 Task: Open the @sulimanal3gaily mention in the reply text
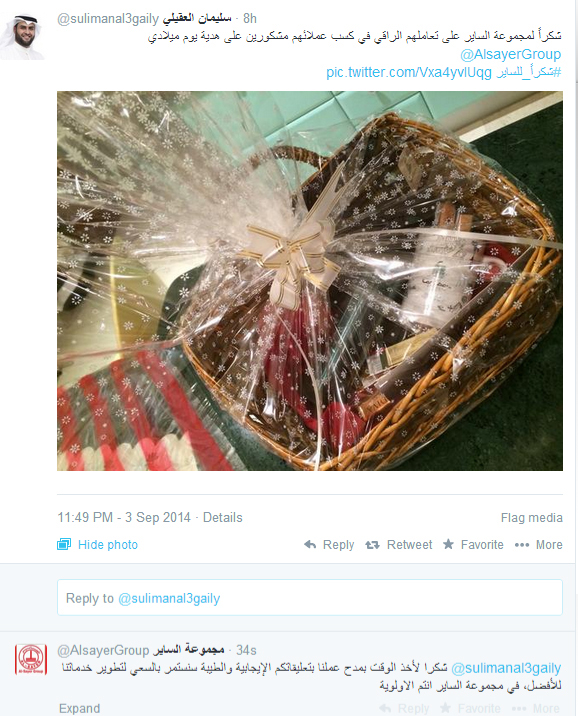[x=506, y=668]
